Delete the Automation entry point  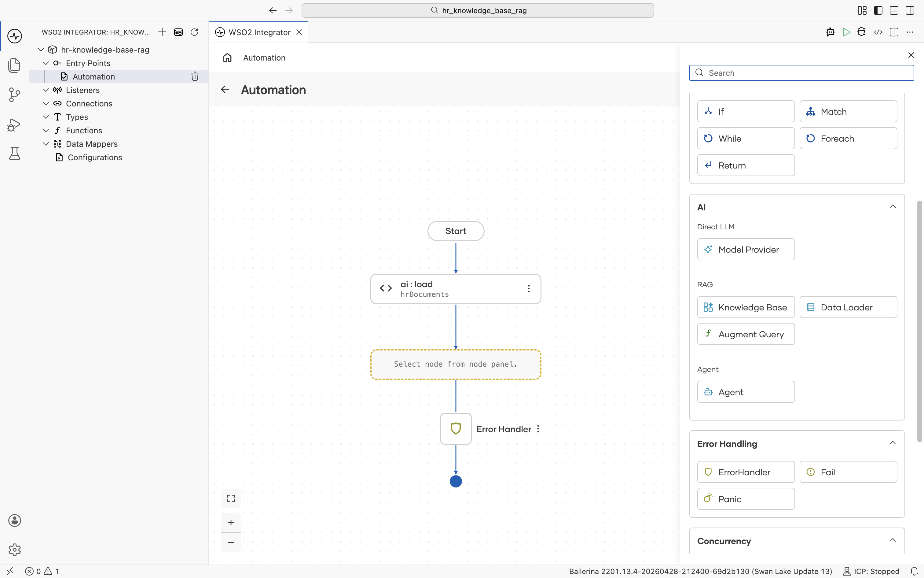click(x=195, y=76)
